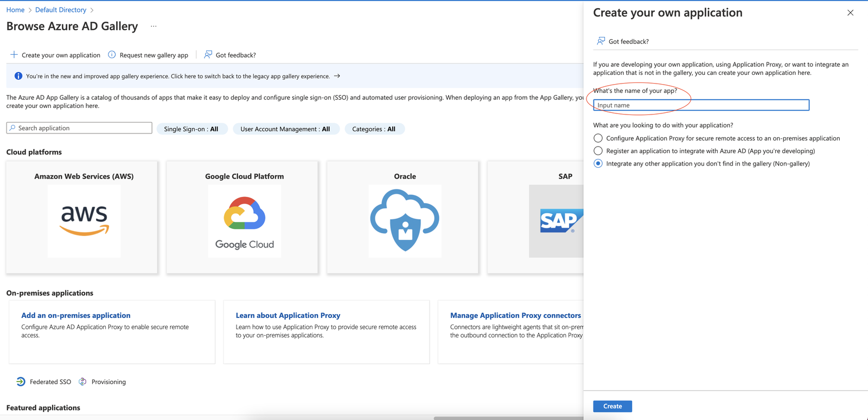Screen dimensions: 868x420
Task: Open the Single Sign-on filter
Action: pos(192,129)
